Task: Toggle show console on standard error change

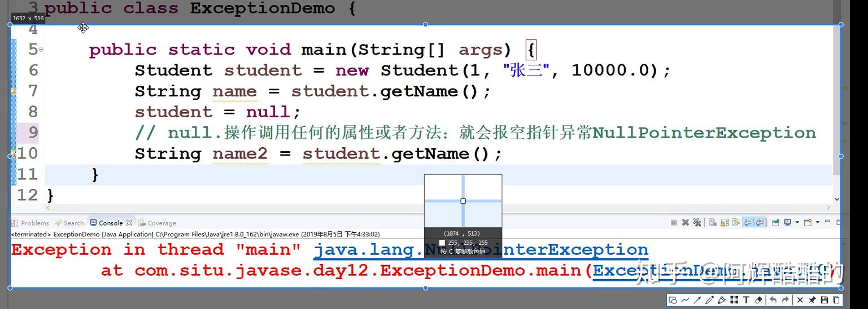Action: tap(760, 223)
